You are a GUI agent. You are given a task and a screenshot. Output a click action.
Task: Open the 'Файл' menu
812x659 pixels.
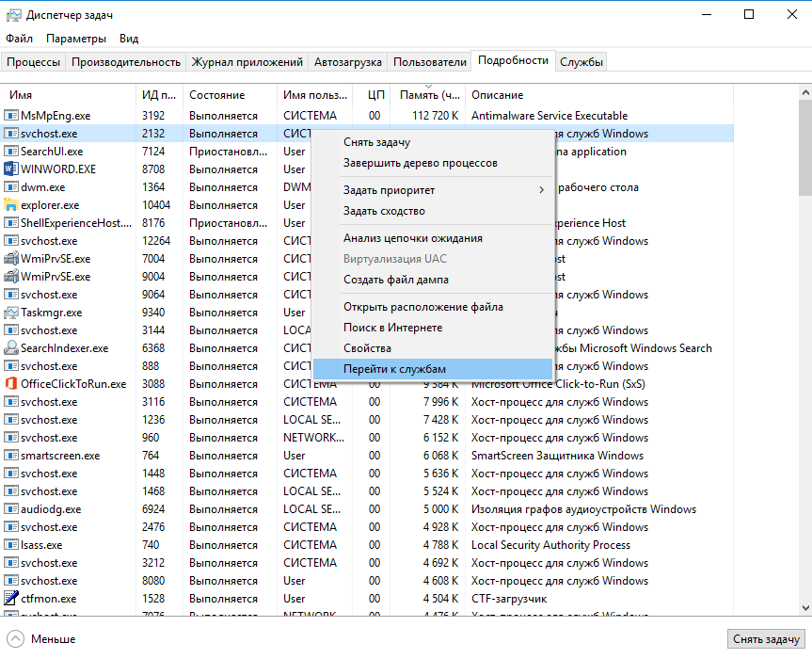[19, 39]
